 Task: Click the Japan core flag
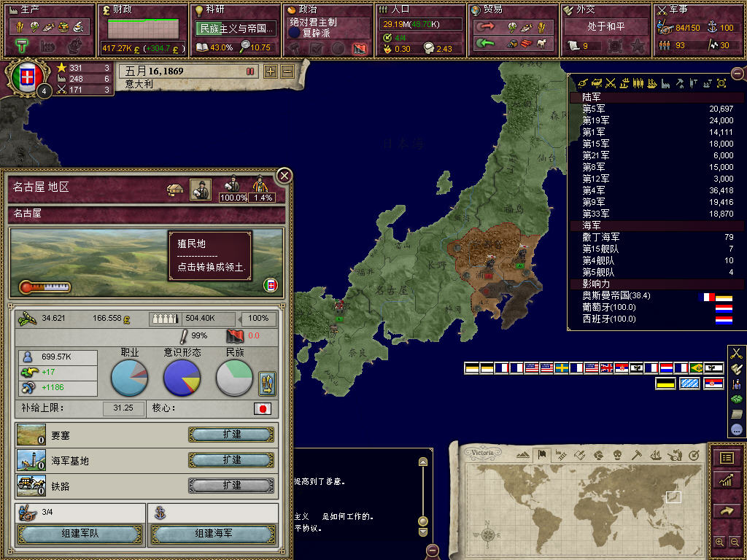pos(263,408)
